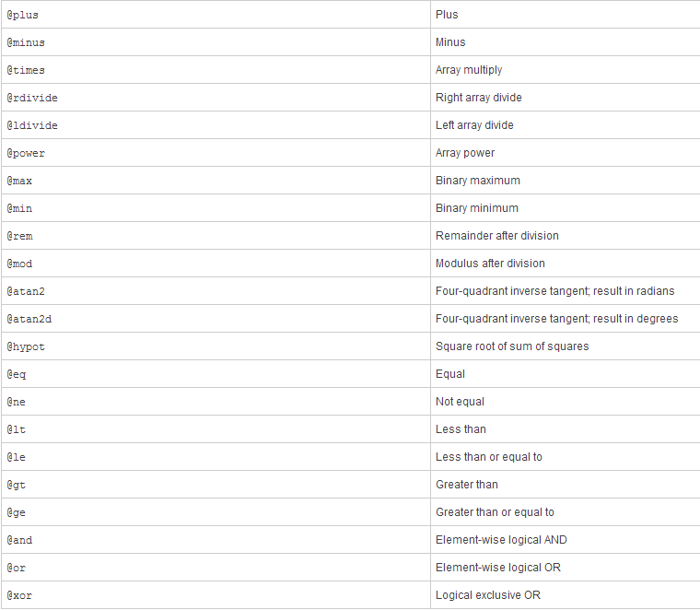This screenshot has width=700, height=610.
Task: Click the @eq function name
Action: pyautogui.click(x=17, y=375)
